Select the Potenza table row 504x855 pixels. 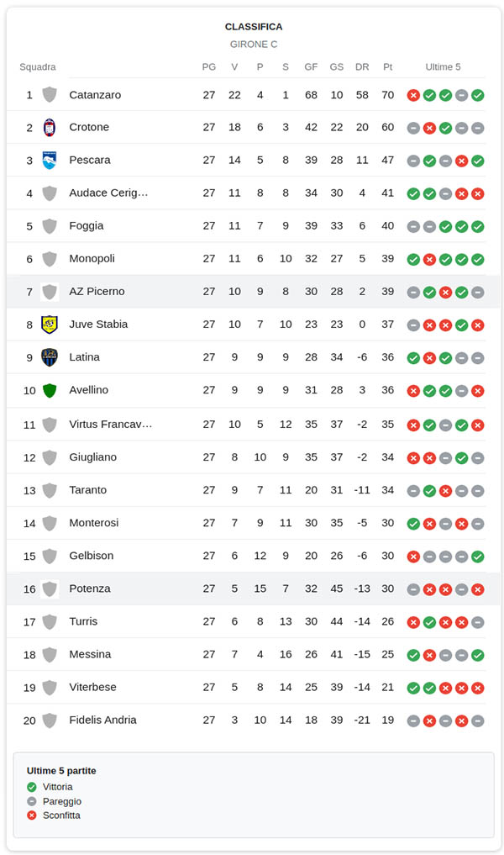pos(252,588)
